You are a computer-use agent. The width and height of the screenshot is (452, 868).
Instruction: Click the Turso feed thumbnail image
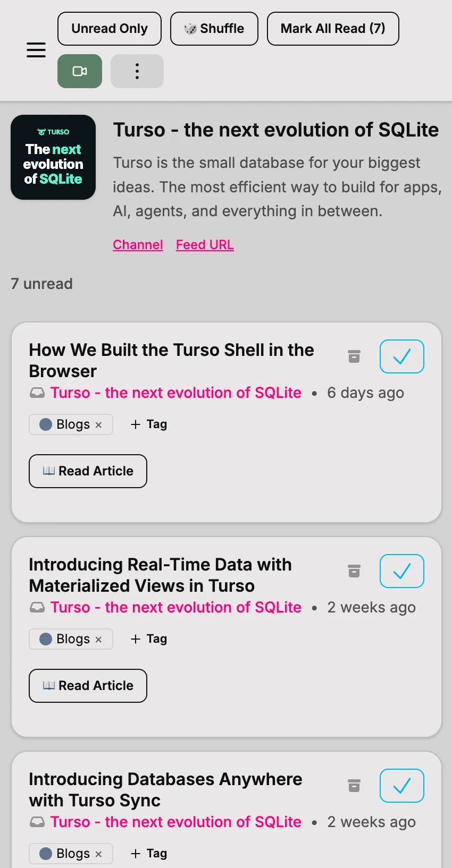tap(53, 157)
